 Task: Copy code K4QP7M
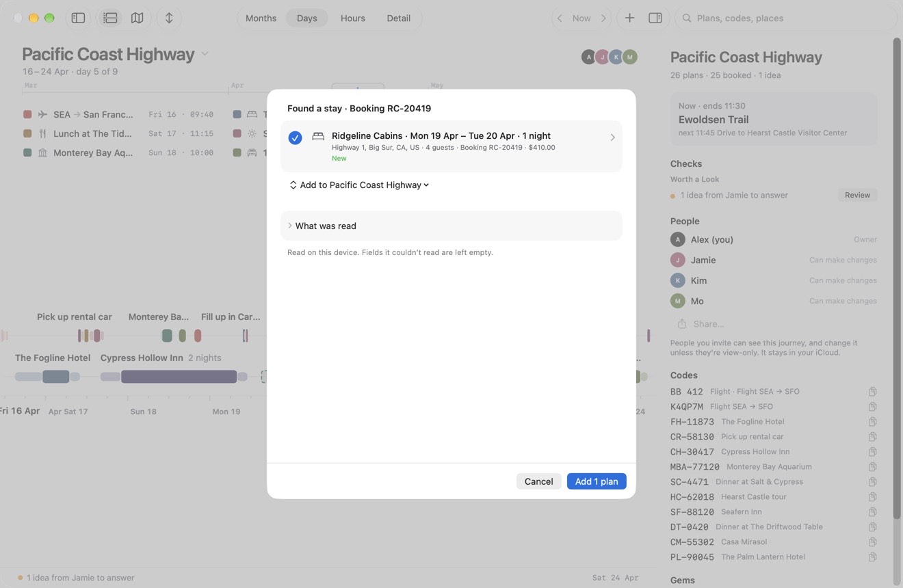pyautogui.click(x=873, y=407)
